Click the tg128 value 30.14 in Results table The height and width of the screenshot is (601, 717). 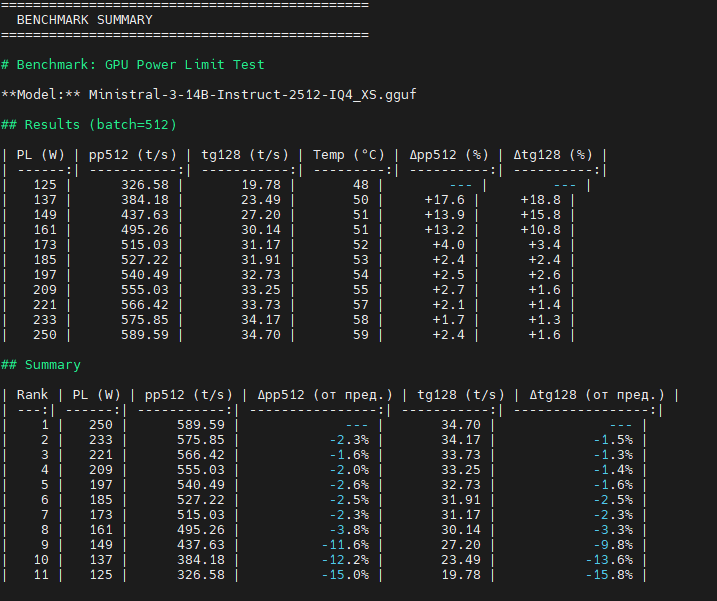pos(261,230)
